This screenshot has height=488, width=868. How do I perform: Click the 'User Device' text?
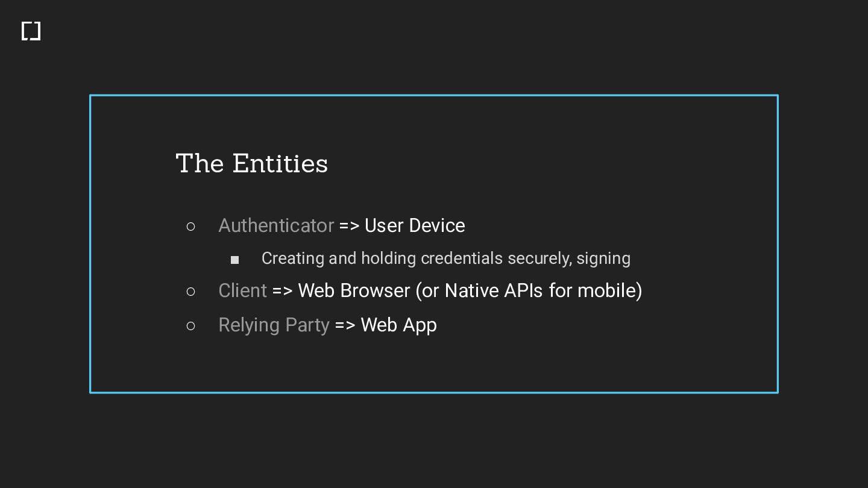pos(415,226)
